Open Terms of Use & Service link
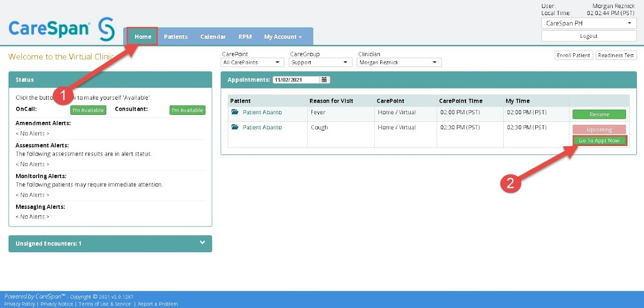644x308 pixels. click(x=105, y=304)
